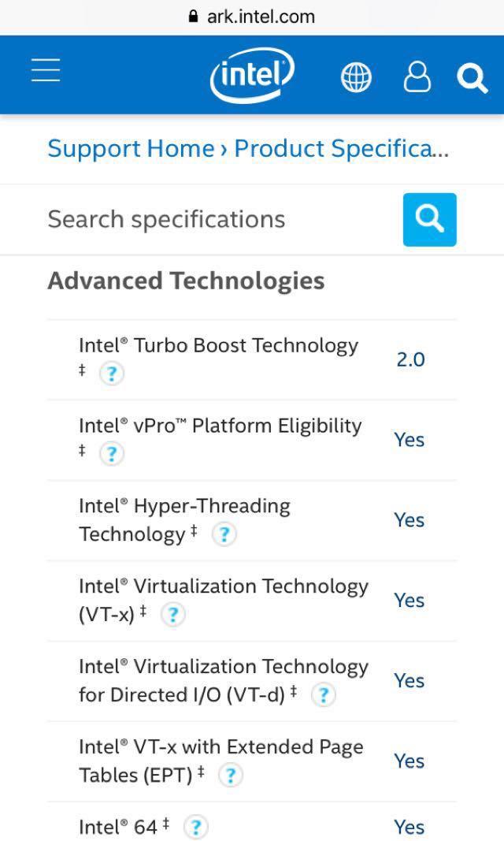Viewport: 504px width, 841px height.
Task: Show help for Extended Page Tables (EPT)
Action: 230,776
